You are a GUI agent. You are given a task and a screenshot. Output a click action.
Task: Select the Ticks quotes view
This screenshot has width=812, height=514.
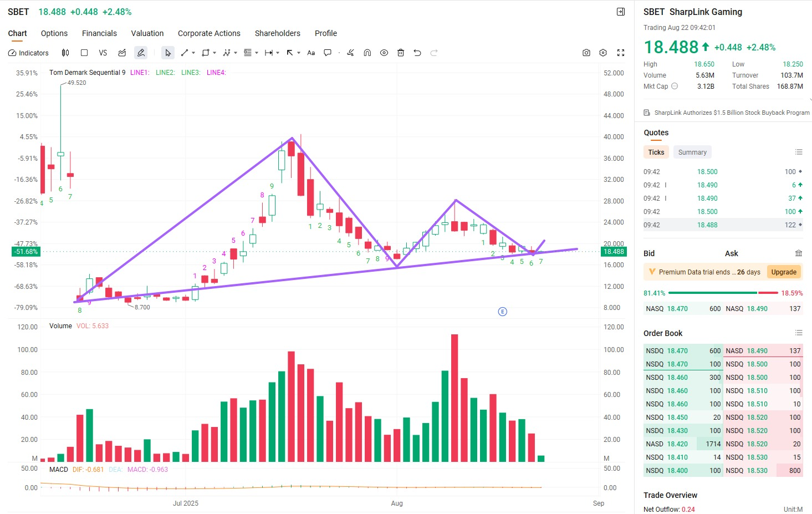click(656, 152)
